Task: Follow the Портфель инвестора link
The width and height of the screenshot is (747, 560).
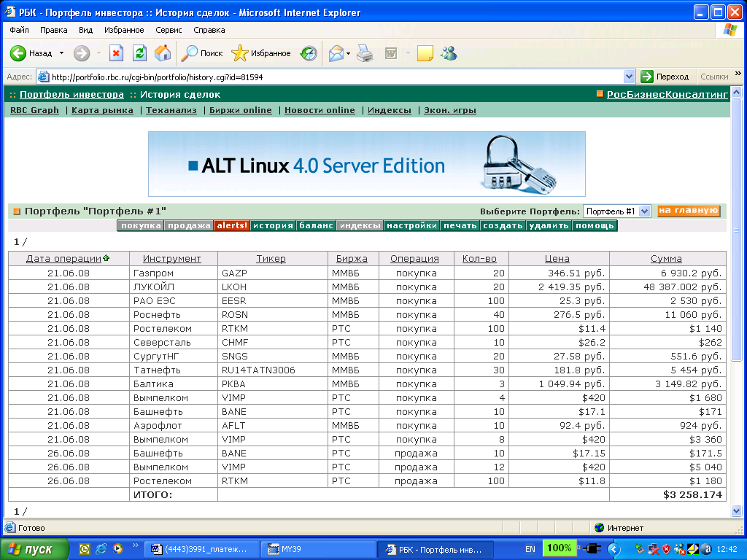Action: (71, 94)
